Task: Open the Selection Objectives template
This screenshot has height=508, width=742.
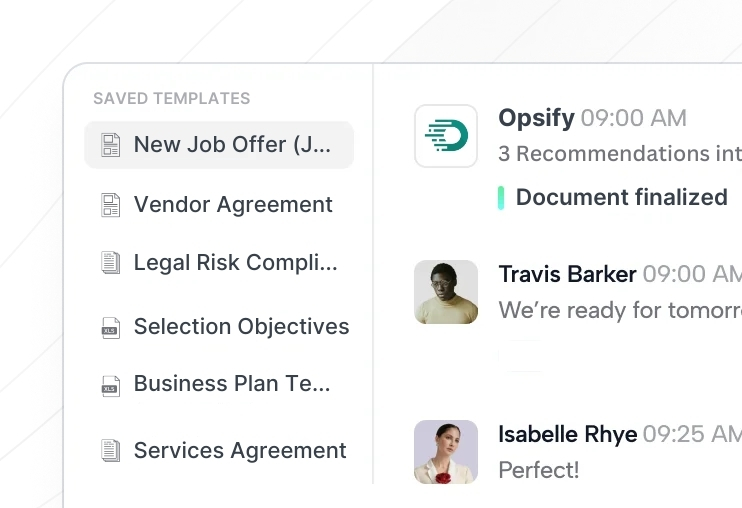Action: point(241,327)
